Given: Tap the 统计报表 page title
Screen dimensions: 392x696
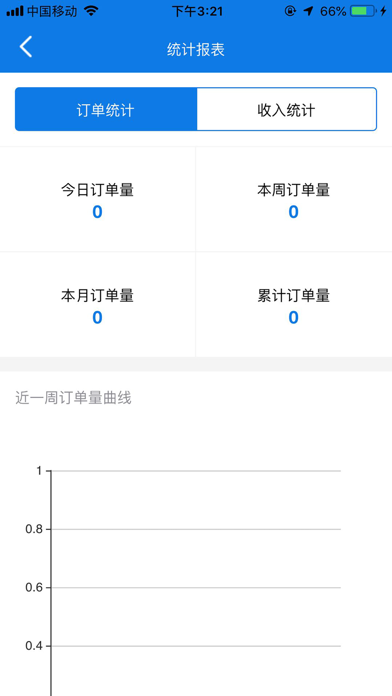Looking at the screenshot, I should tap(196, 49).
